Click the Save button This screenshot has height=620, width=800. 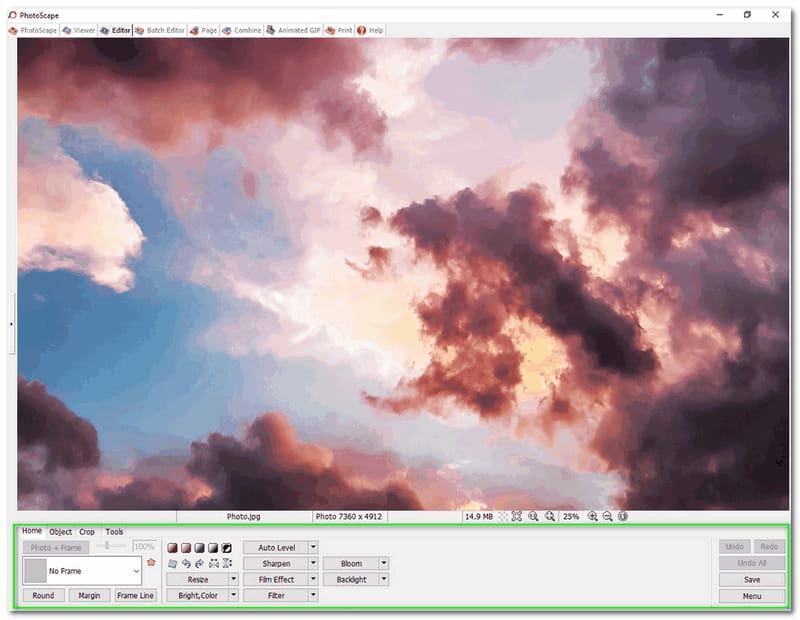pyautogui.click(x=752, y=579)
